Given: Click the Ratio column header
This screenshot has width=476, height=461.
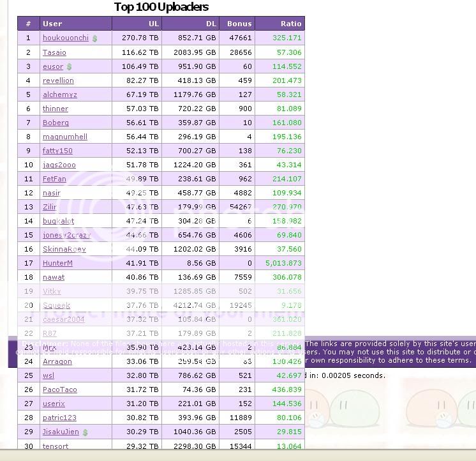Looking at the screenshot, I should (290, 24).
